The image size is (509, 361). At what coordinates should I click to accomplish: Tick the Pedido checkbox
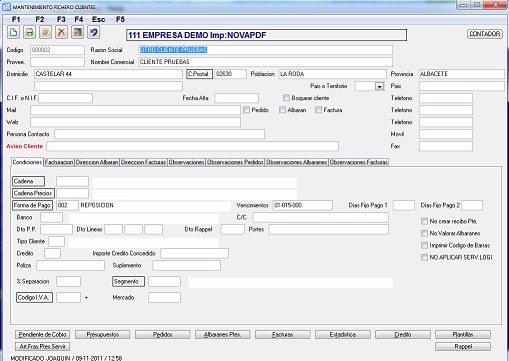click(246, 110)
